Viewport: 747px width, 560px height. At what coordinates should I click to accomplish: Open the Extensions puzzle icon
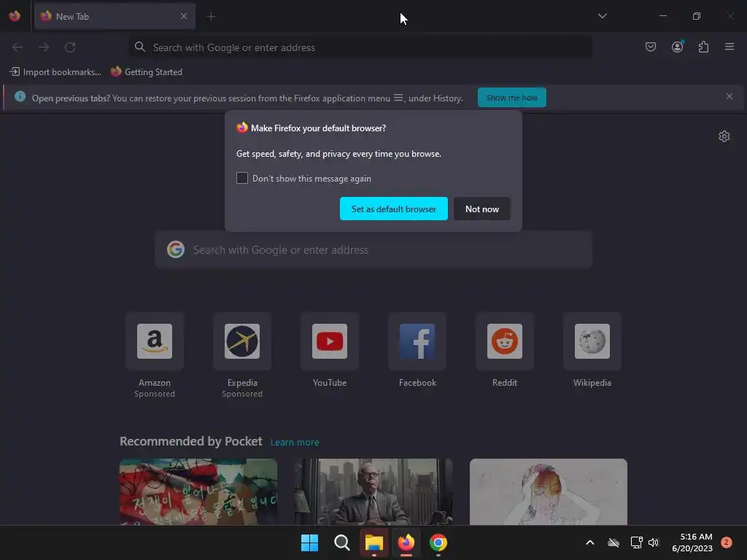point(703,47)
